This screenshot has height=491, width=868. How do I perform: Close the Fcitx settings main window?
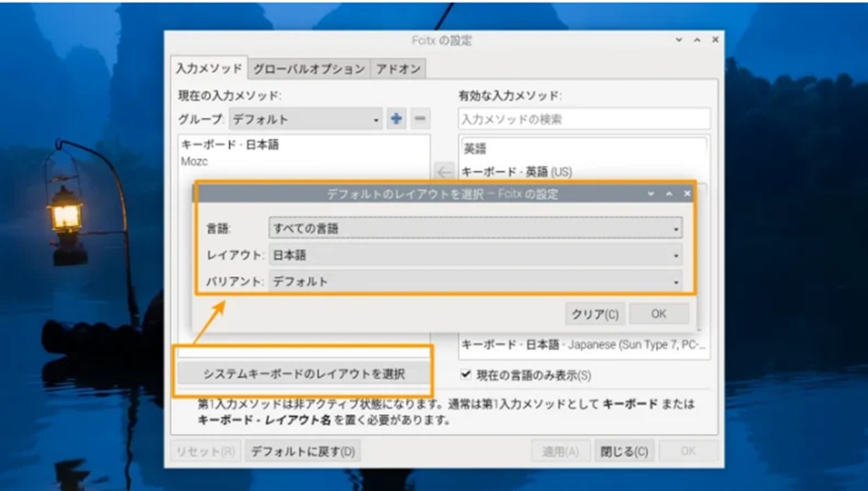click(715, 40)
